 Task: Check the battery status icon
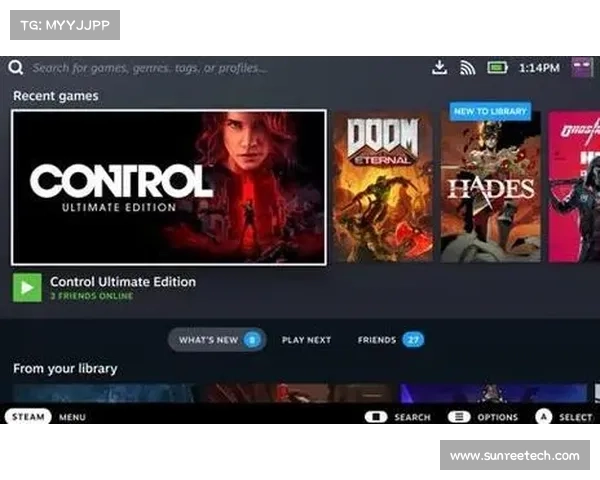[497, 68]
